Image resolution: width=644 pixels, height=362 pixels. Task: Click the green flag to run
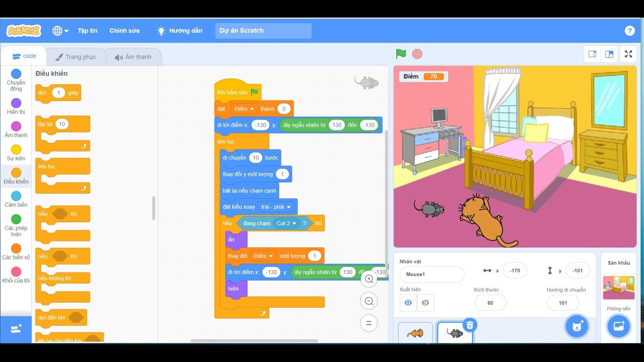click(401, 54)
